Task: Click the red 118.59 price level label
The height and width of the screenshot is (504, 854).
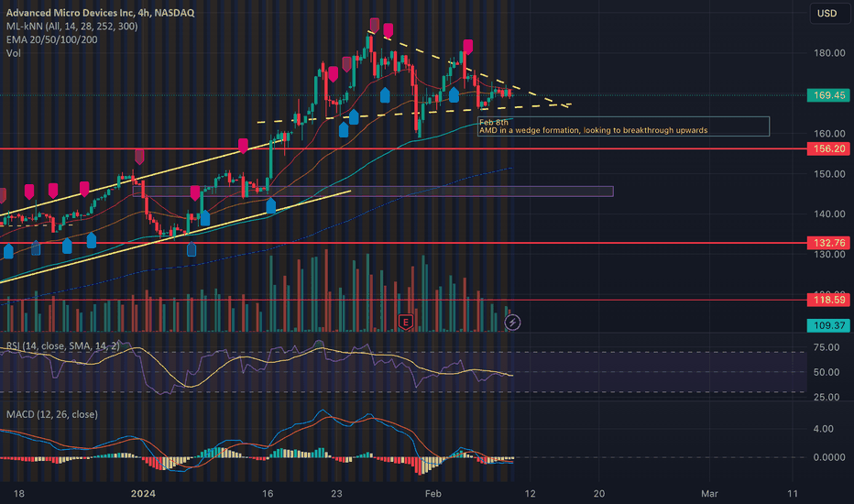Action: click(829, 300)
